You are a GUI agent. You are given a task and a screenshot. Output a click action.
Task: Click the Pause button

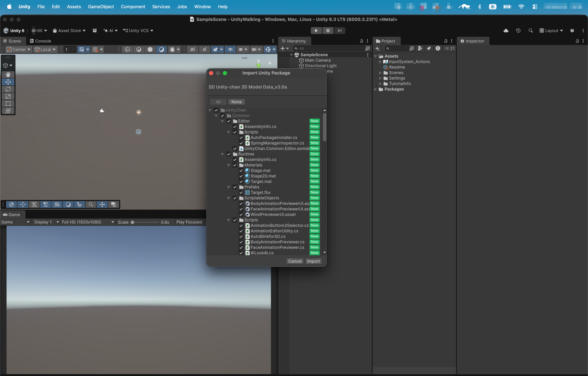(x=328, y=31)
